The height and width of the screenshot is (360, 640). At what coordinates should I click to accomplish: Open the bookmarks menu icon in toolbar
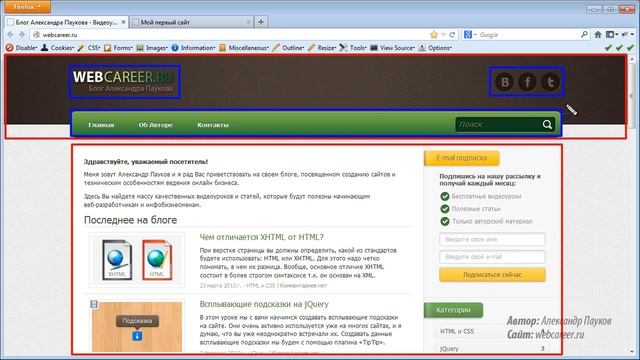612,35
